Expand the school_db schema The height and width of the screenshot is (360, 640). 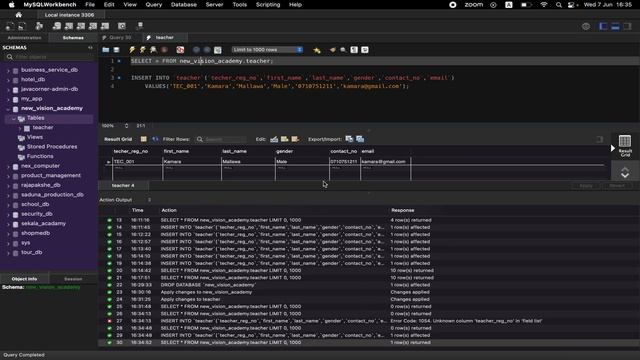(x=8, y=204)
